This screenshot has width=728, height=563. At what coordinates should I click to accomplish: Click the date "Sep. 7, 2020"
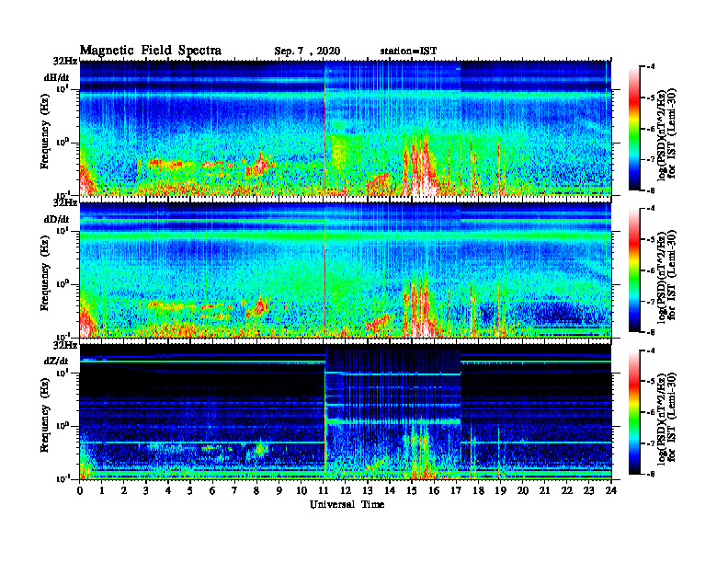click(307, 52)
